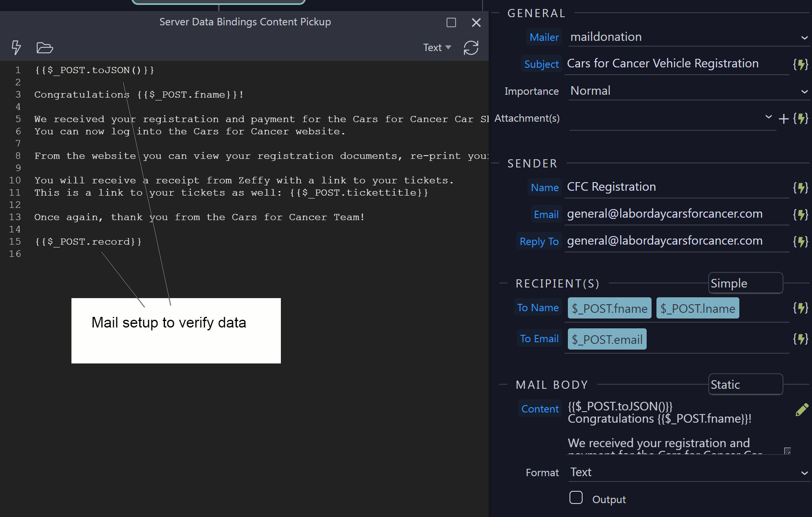The height and width of the screenshot is (517, 812).
Task: Click the To Email label
Action: click(539, 339)
